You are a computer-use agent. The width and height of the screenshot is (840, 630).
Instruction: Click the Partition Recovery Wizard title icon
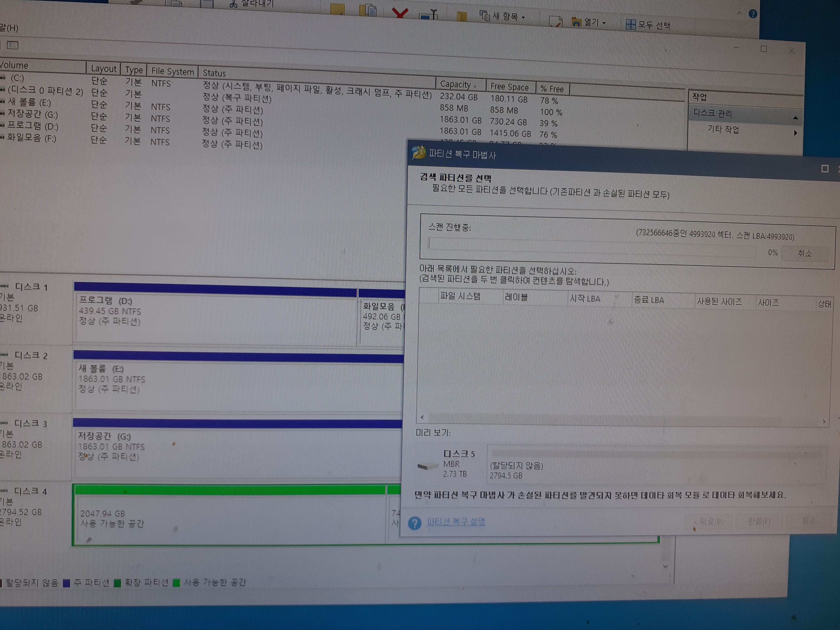click(419, 153)
